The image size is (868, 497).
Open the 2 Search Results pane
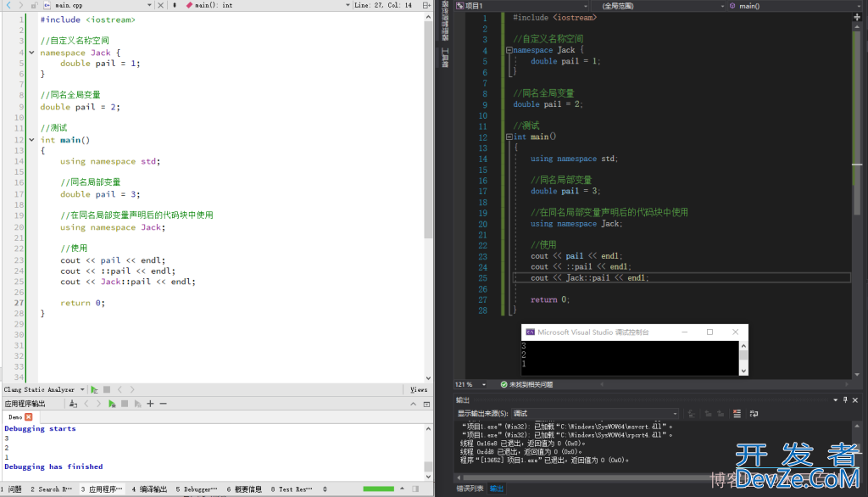pos(52,489)
